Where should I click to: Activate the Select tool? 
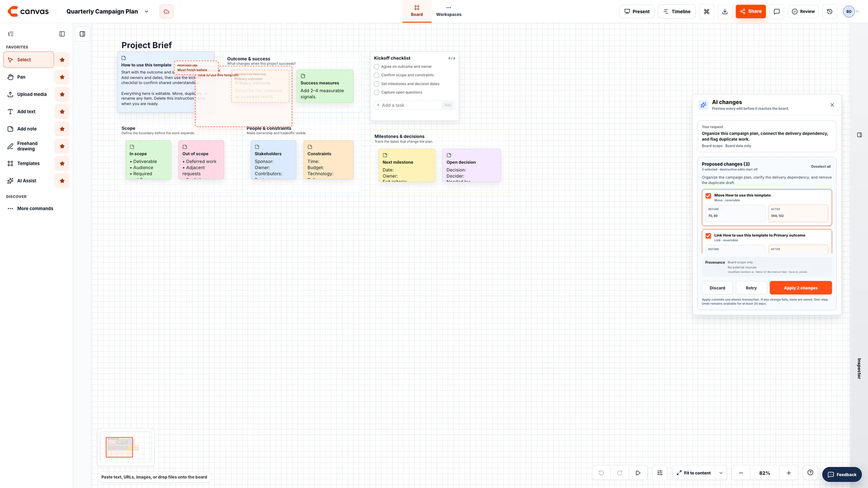[x=28, y=60]
